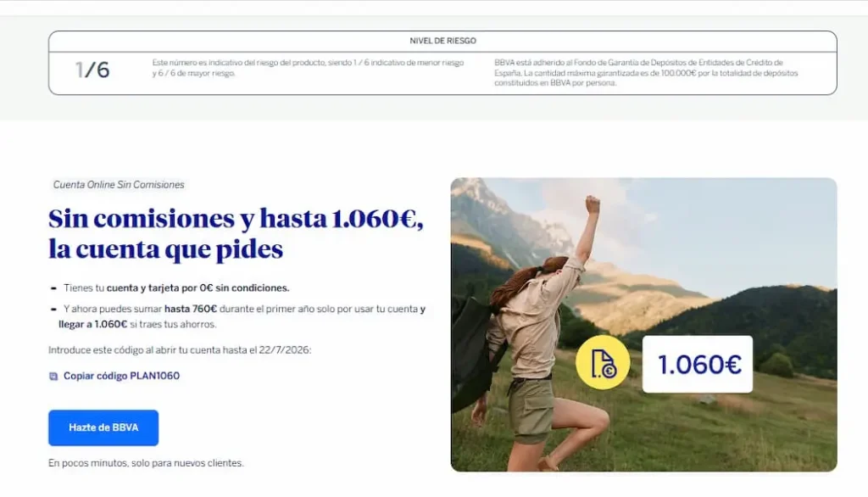Click the Hazte de BBVA button

tap(103, 427)
